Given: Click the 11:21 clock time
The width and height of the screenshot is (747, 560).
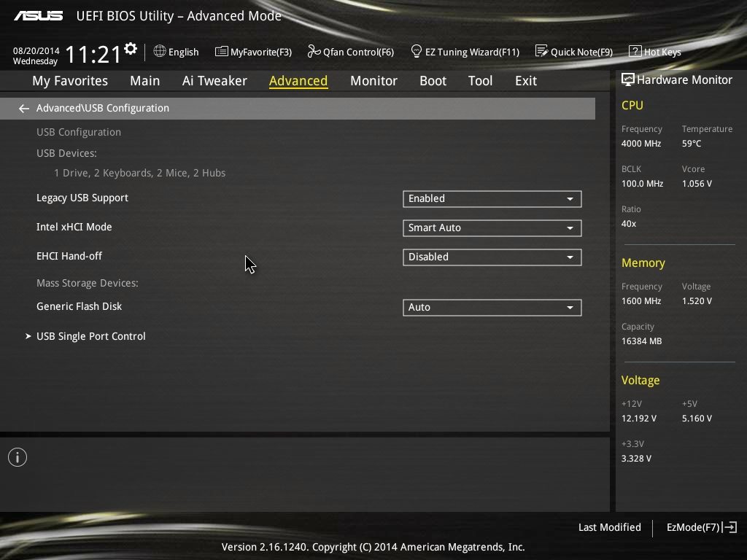Looking at the screenshot, I should pos(93,54).
